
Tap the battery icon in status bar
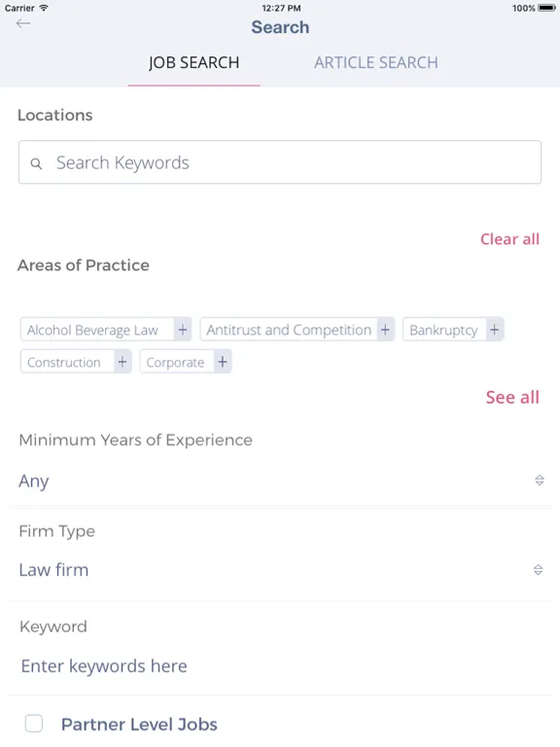[x=546, y=8]
